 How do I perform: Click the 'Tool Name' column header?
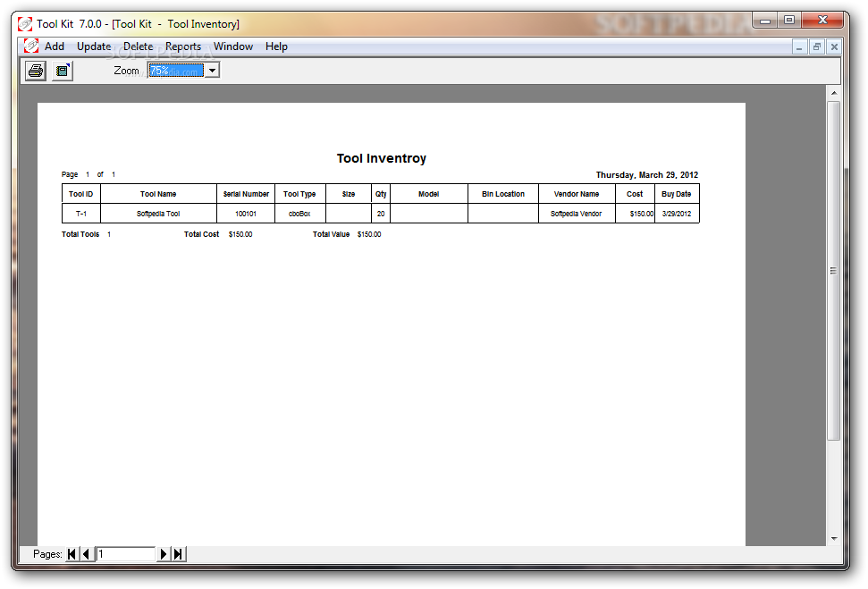(x=158, y=194)
